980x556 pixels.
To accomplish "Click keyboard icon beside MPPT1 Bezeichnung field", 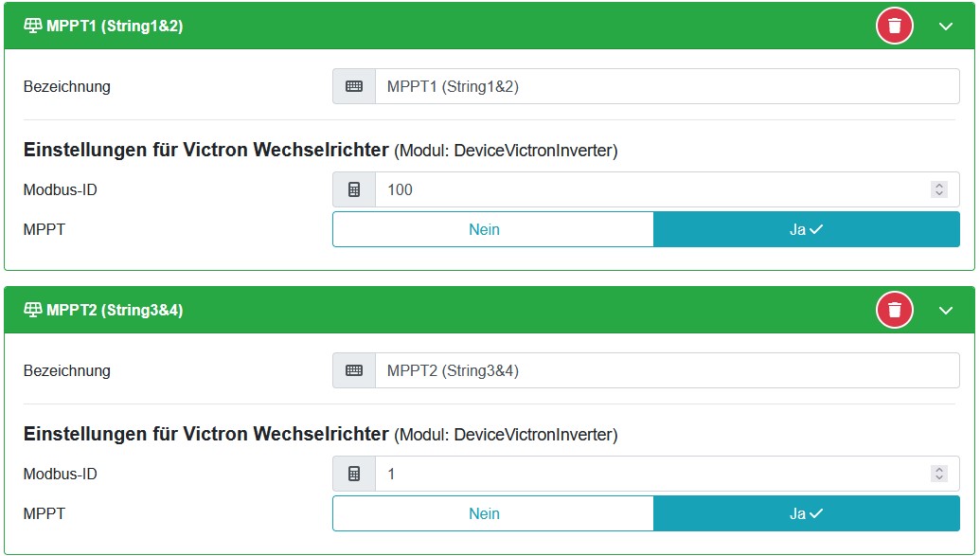I will pyautogui.click(x=354, y=86).
